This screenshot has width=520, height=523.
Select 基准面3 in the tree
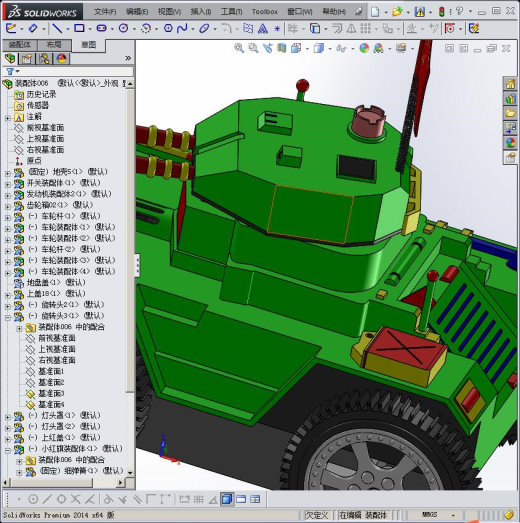pos(51,393)
